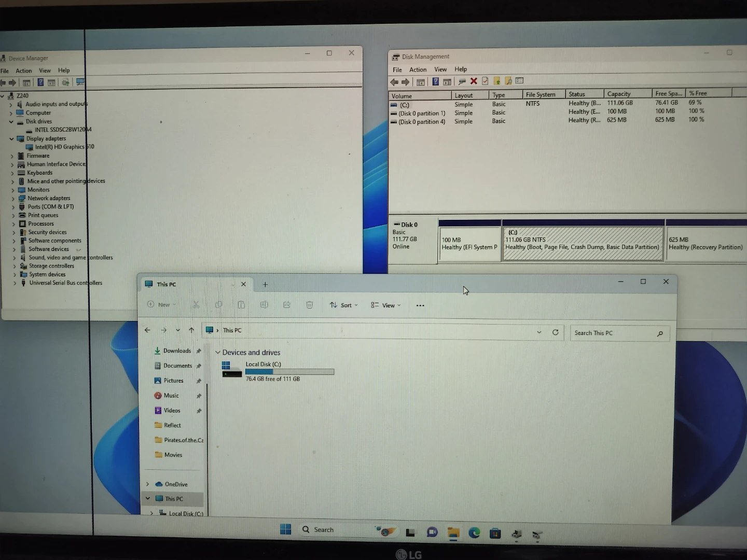The height and width of the screenshot is (560, 747).
Task: Collapse Devices and drives group chevron
Action: pos(218,353)
